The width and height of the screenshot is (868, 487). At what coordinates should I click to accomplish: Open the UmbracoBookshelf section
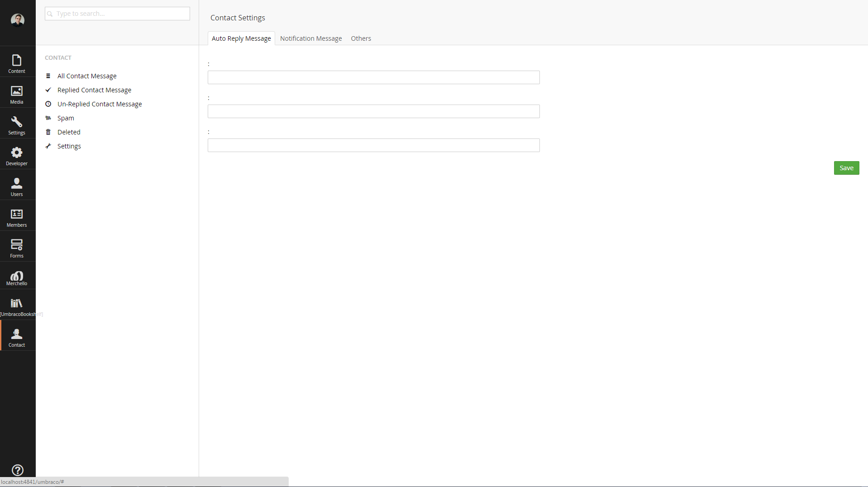pos(17,307)
